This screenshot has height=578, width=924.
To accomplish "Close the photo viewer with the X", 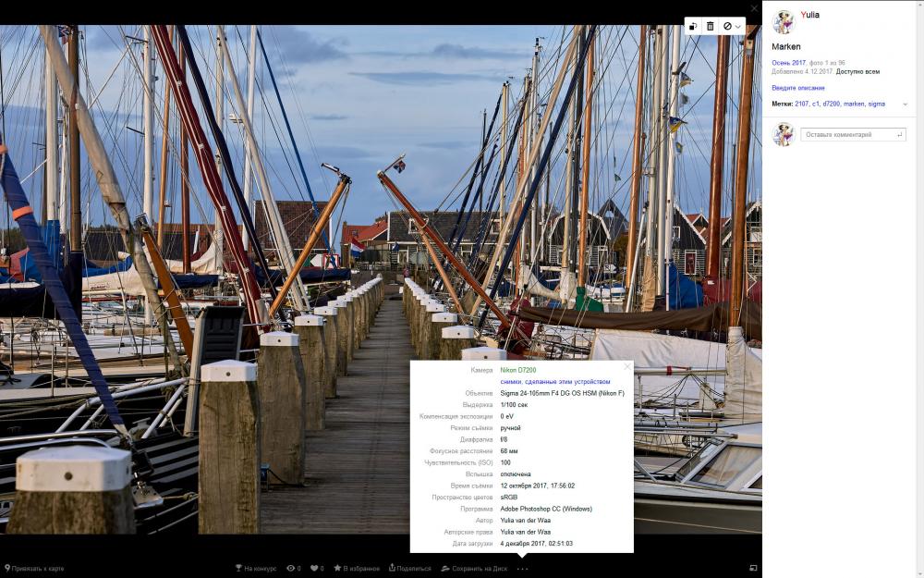I will [754, 8].
